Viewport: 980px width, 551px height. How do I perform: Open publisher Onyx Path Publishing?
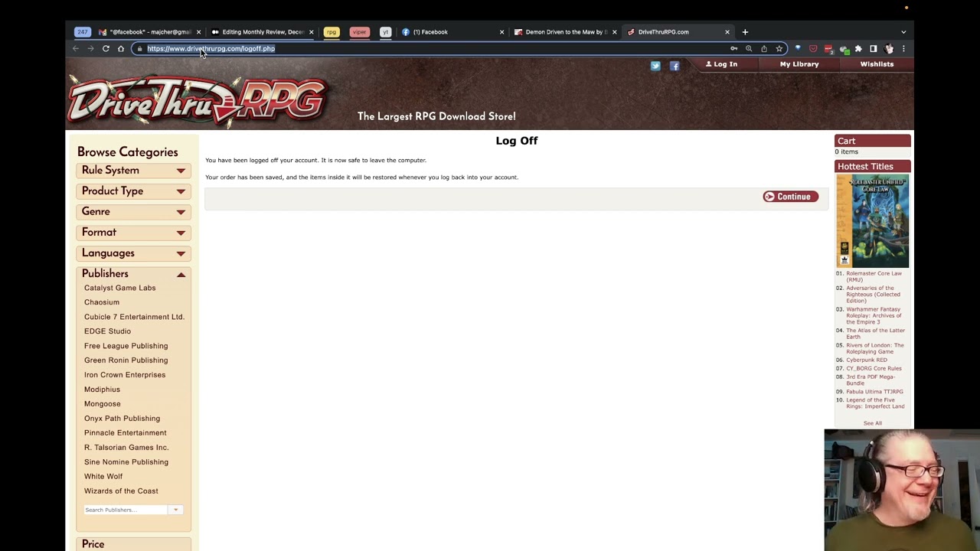point(122,419)
